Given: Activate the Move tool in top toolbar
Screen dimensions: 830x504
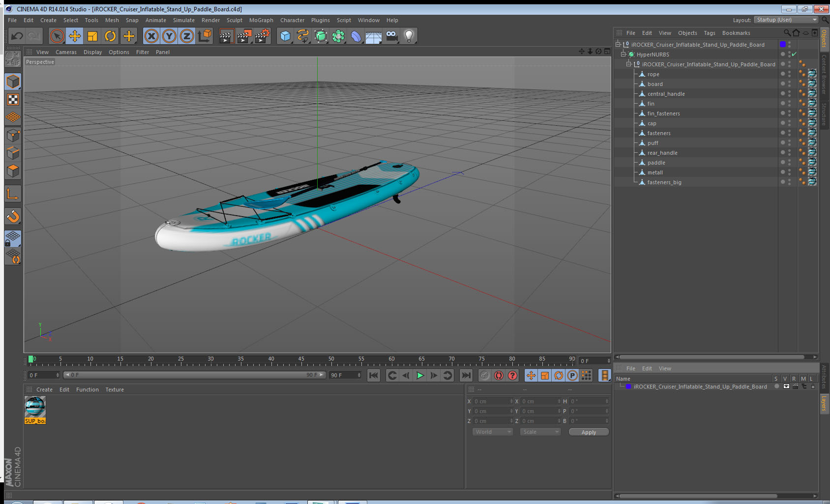Looking at the screenshot, I should pyautogui.click(x=75, y=36).
